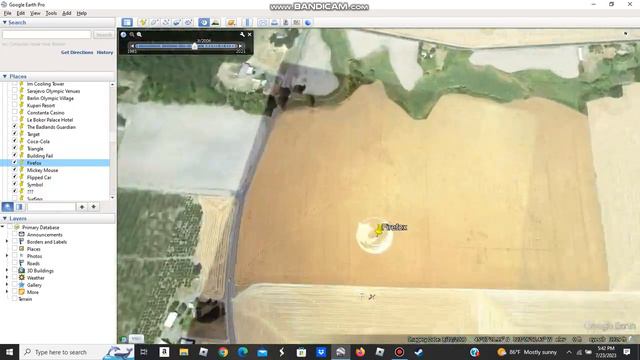Collapse the Places panel
The height and width of the screenshot is (360, 640).
click(x=4, y=76)
